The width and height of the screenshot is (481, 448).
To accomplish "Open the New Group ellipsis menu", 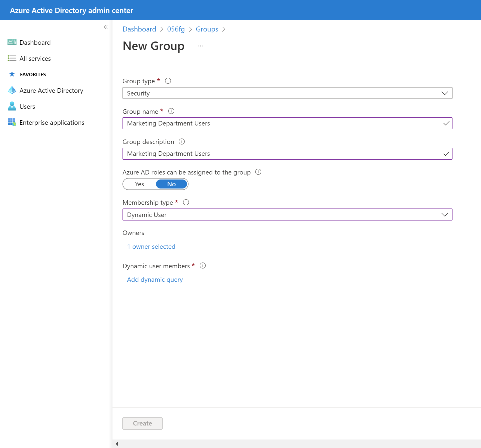I will 200,46.
